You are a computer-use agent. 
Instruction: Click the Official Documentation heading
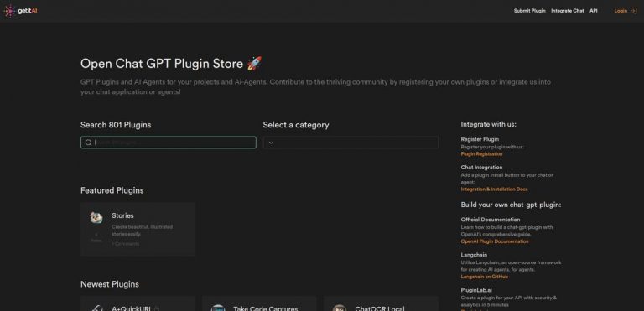pyautogui.click(x=491, y=220)
